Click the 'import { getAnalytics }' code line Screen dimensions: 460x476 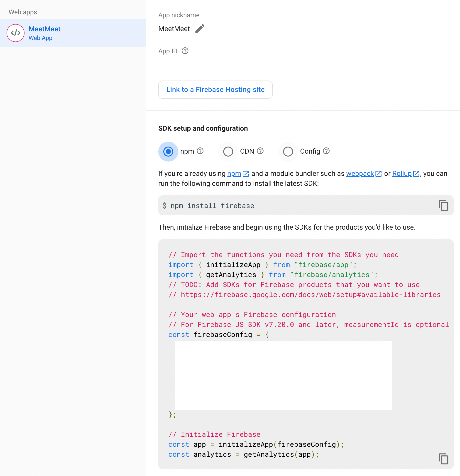pos(273,275)
